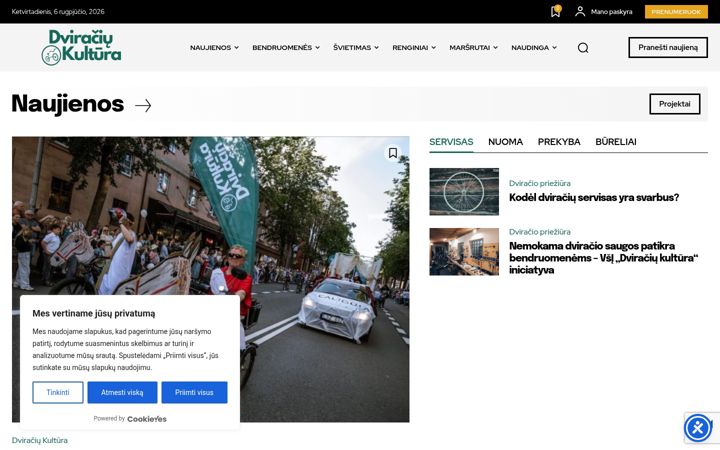Click the Mes vertiname jūsų privatumą heading
The width and height of the screenshot is (720, 450).
94,314
